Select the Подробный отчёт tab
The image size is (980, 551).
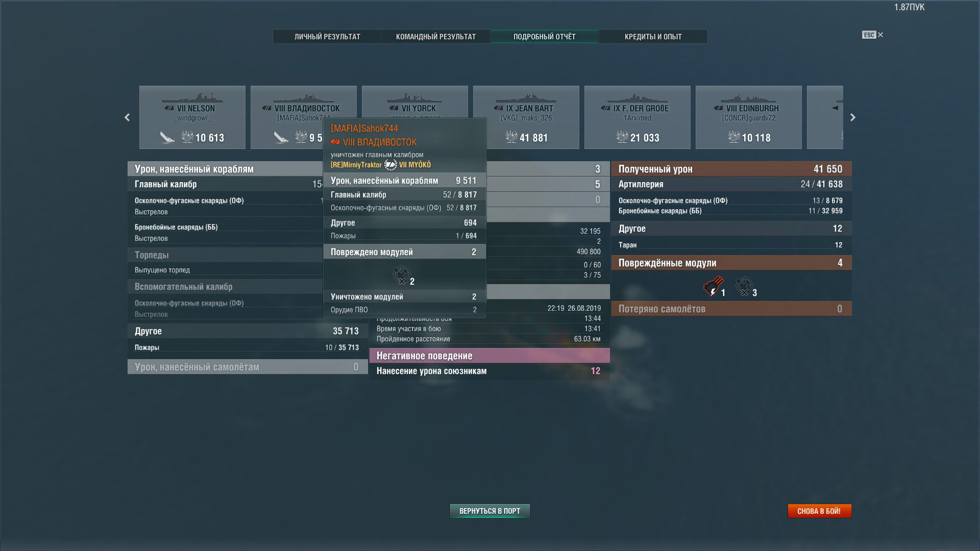point(545,37)
